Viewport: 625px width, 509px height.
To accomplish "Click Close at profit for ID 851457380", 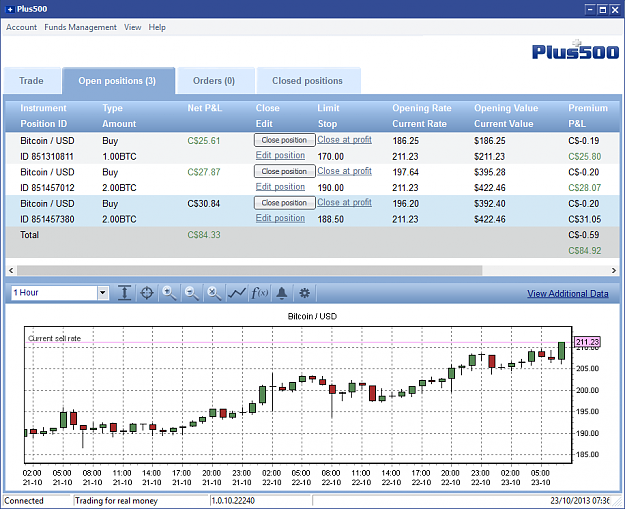I will pyautogui.click(x=344, y=203).
